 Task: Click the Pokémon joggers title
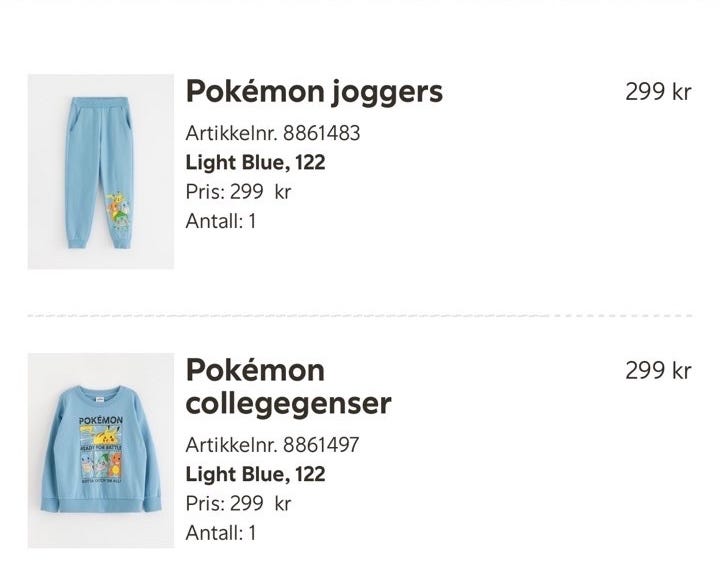pyautogui.click(x=314, y=92)
